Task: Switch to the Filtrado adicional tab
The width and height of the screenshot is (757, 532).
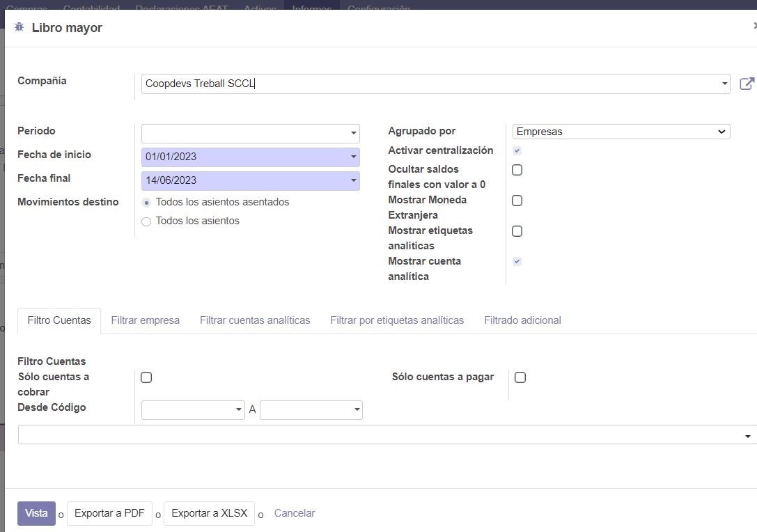Action: point(522,320)
